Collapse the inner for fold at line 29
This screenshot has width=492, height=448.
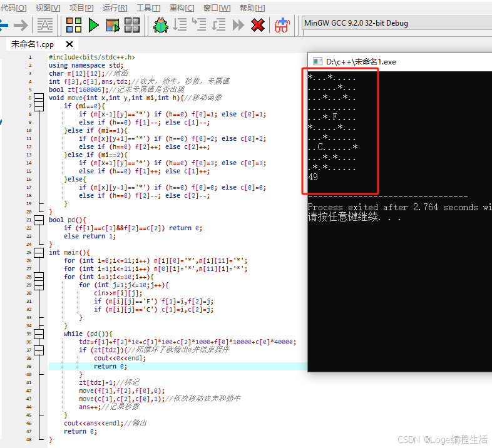point(39,285)
